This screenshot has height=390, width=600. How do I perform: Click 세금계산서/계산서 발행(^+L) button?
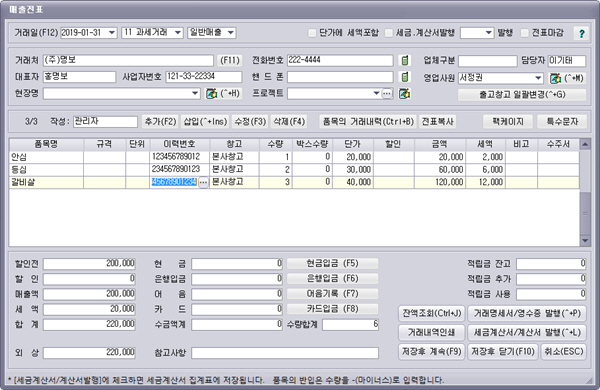click(527, 333)
